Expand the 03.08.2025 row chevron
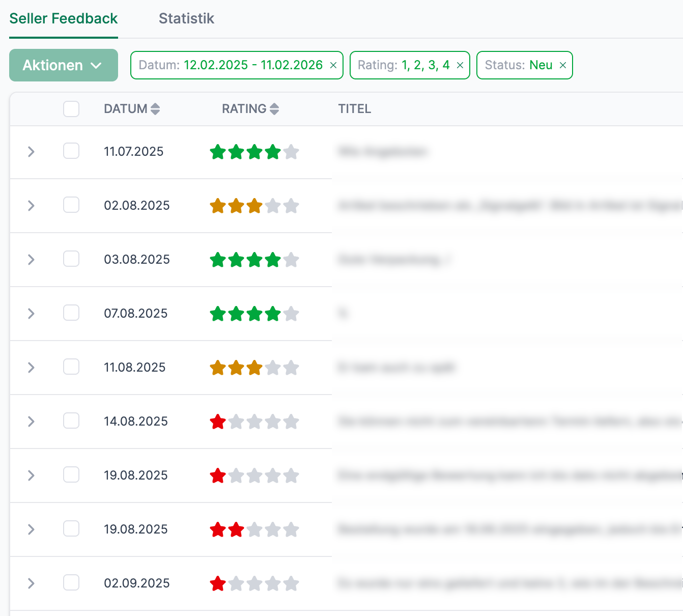The width and height of the screenshot is (683, 616). tap(31, 260)
